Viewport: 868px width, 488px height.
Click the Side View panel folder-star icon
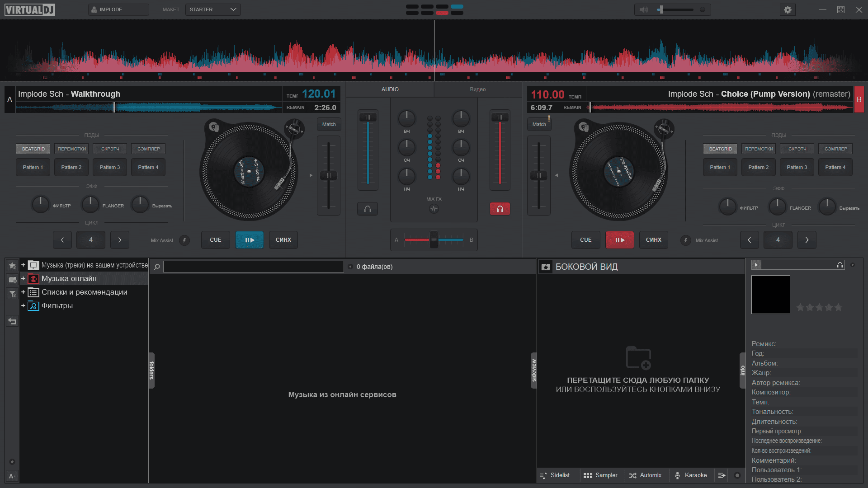(x=546, y=267)
